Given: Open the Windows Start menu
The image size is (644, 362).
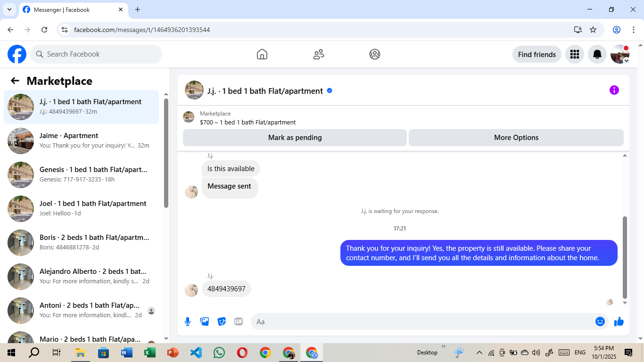Looking at the screenshot, I should [x=11, y=353].
